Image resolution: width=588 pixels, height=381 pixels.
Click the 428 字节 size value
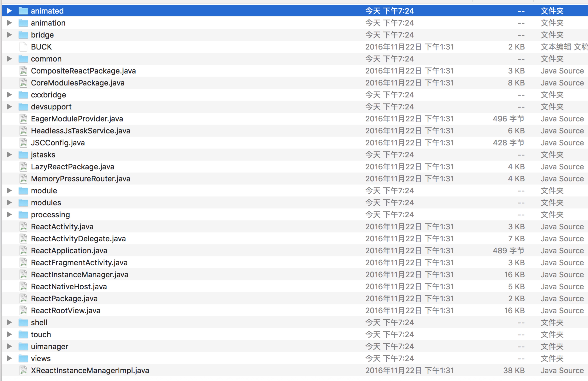click(x=509, y=143)
